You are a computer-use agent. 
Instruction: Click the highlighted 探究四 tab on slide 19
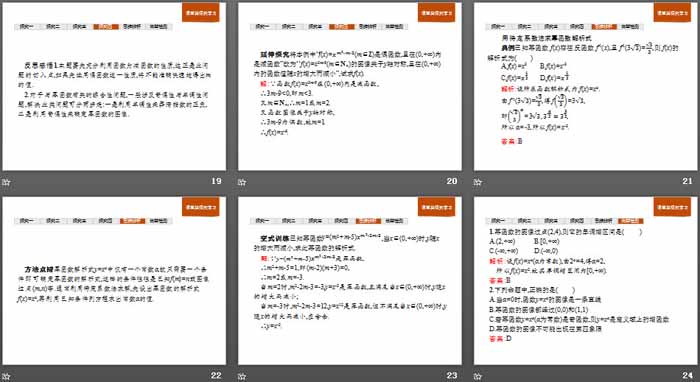pos(106,26)
